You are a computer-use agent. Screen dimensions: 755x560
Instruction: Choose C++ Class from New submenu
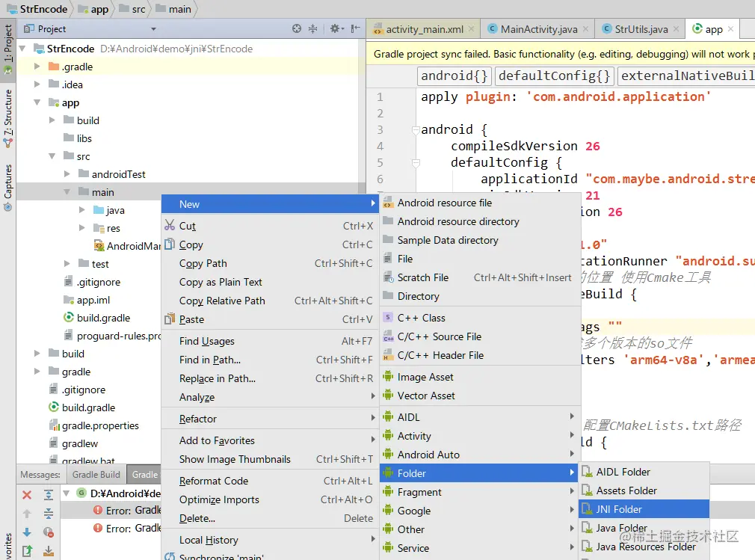pos(480,318)
